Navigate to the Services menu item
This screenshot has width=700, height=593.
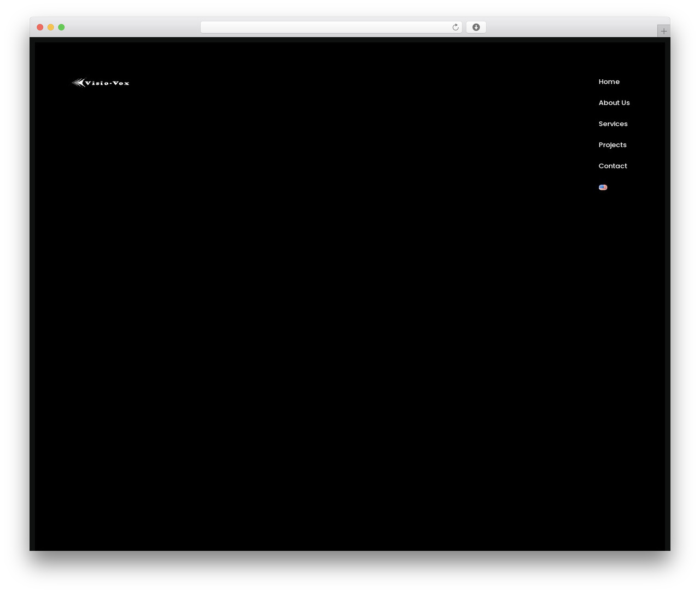coord(613,124)
